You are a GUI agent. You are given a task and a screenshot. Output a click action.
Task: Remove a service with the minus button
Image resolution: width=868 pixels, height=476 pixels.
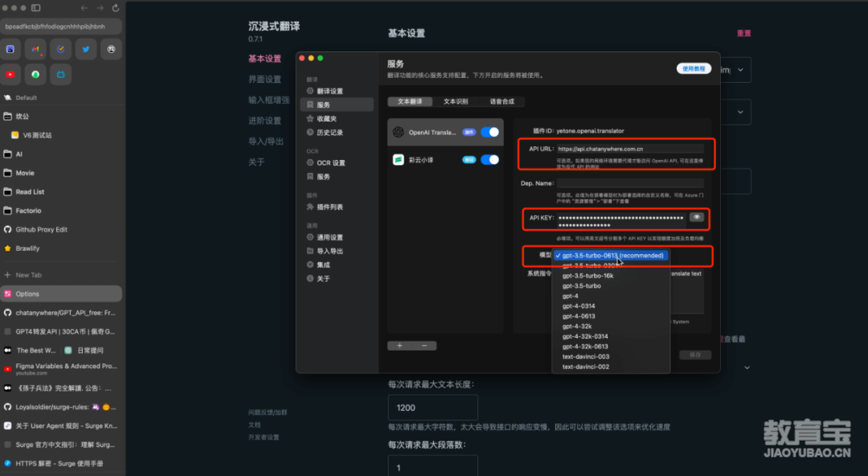click(x=424, y=346)
